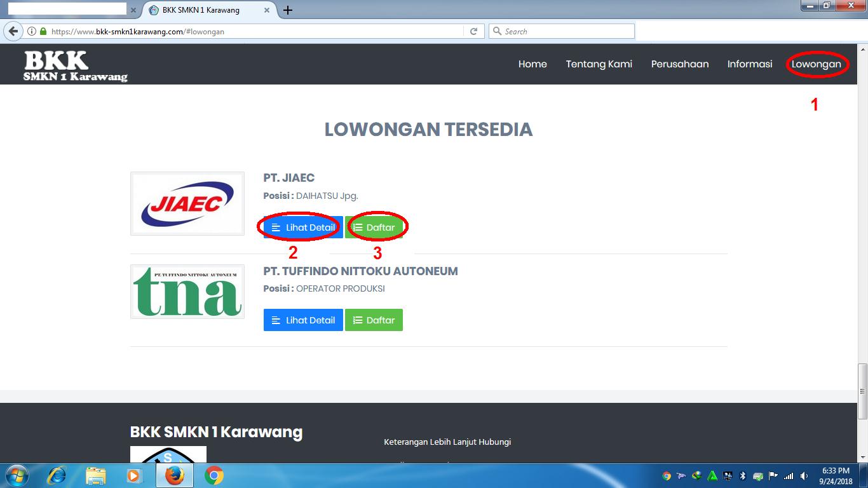868x488 pixels.
Task: Open the Action Center flag icon
Action: (773, 475)
